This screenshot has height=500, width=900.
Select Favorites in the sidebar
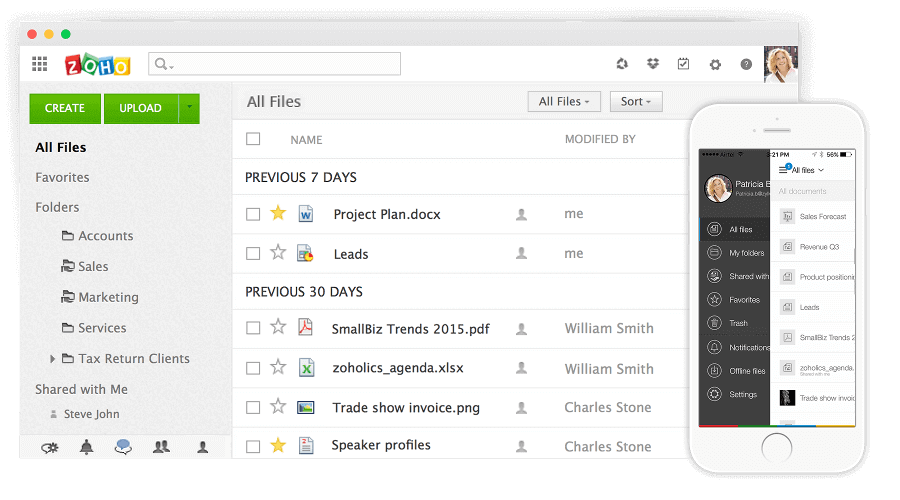pos(62,177)
